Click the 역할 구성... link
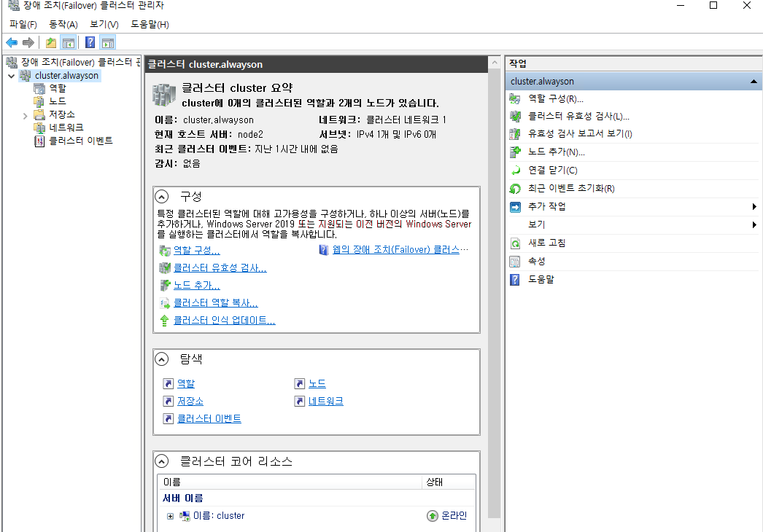Screen dimensions: 763x532 click(197, 250)
